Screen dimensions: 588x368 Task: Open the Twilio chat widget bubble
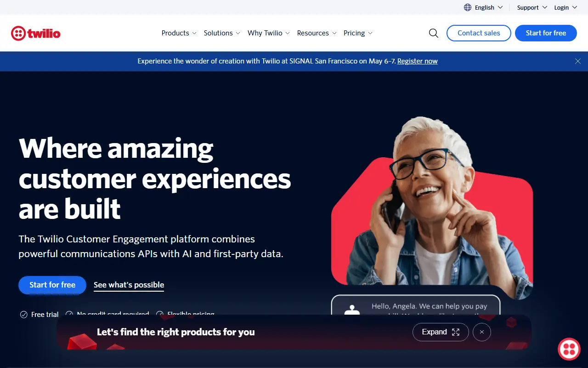point(569,349)
